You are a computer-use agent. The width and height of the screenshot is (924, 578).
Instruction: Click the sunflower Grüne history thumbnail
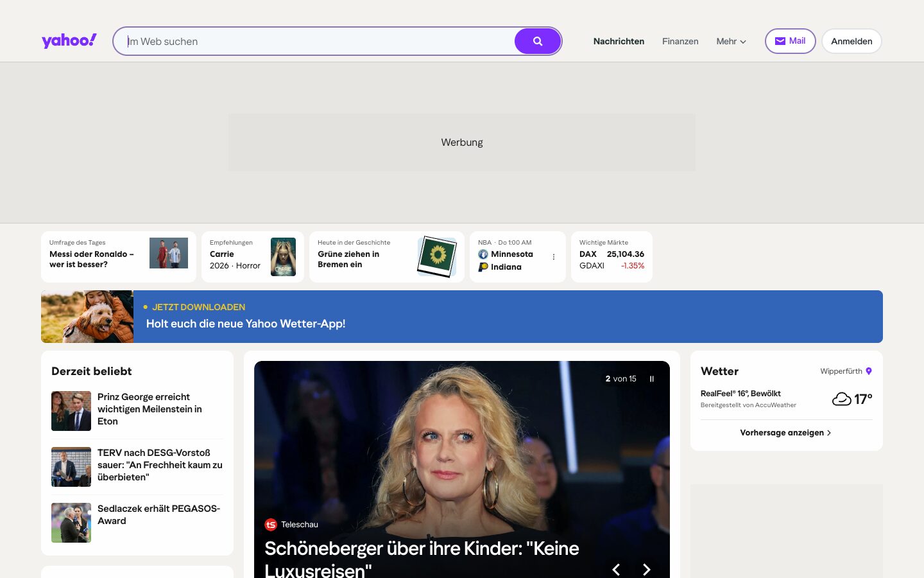coord(438,257)
